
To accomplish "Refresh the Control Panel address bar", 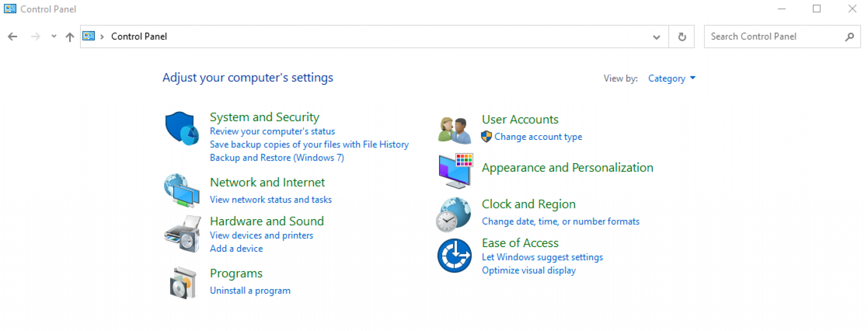I will tap(682, 37).
